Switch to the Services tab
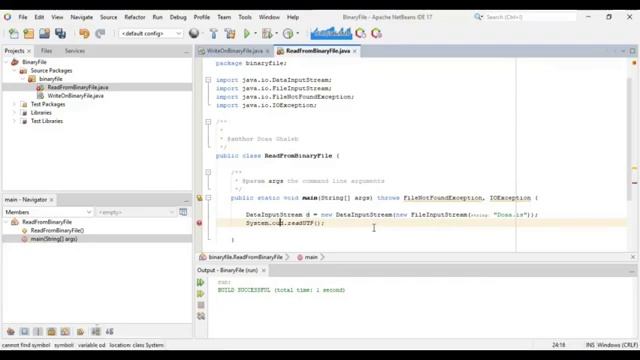 pyautogui.click(x=75, y=51)
